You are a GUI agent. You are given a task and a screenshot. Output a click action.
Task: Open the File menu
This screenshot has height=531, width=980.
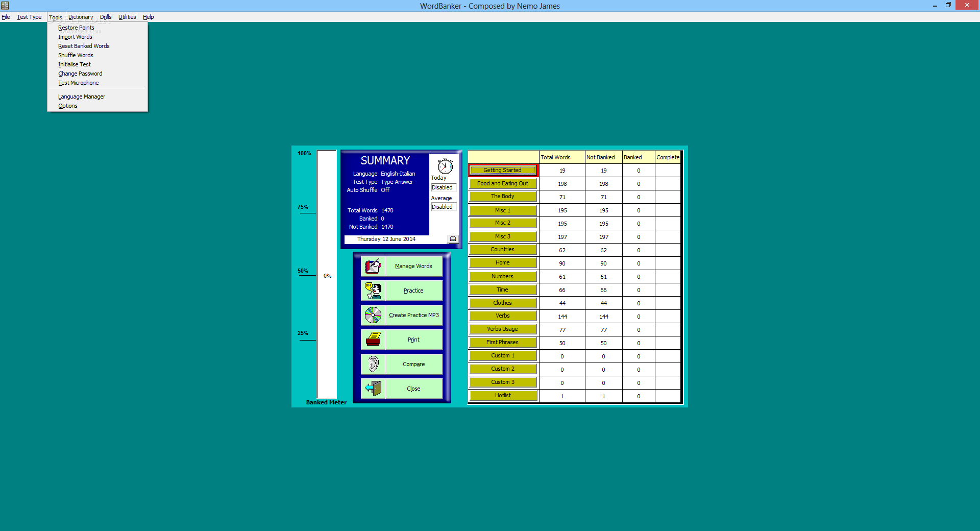[6, 17]
